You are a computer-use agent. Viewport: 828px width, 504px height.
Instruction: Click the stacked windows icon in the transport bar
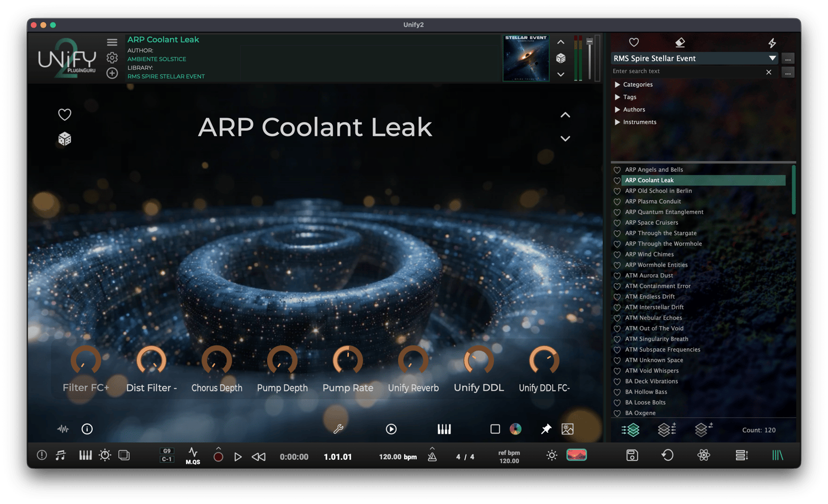124,455
